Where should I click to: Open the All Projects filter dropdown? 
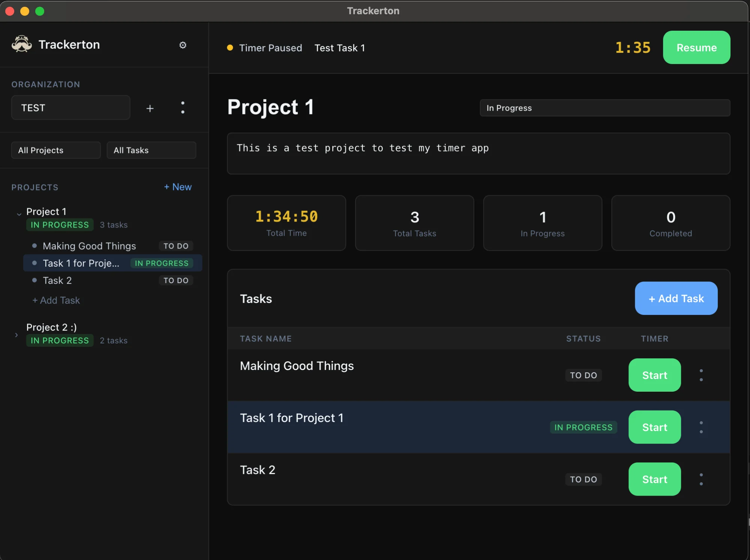point(55,150)
